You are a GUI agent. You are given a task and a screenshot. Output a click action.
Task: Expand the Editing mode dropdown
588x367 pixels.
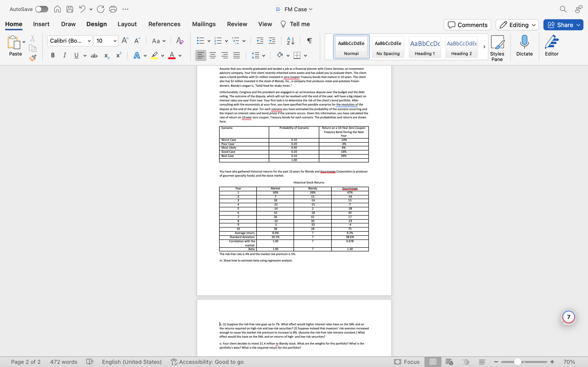click(517, 25)
